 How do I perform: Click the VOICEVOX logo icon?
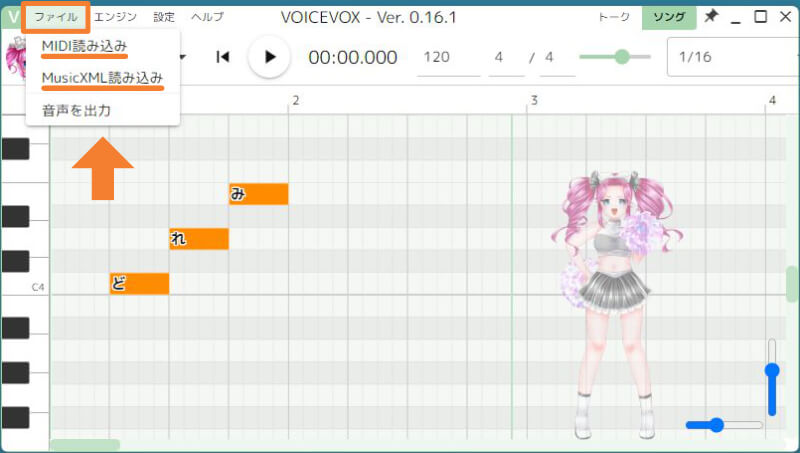(11, 17)
